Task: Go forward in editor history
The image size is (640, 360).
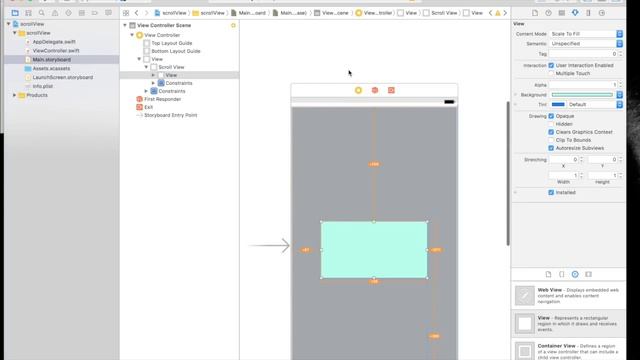Action: click(x=146, y=13)
